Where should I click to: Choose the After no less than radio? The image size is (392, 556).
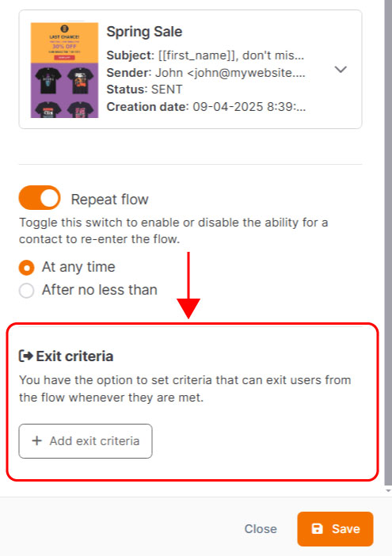point(27,291)
